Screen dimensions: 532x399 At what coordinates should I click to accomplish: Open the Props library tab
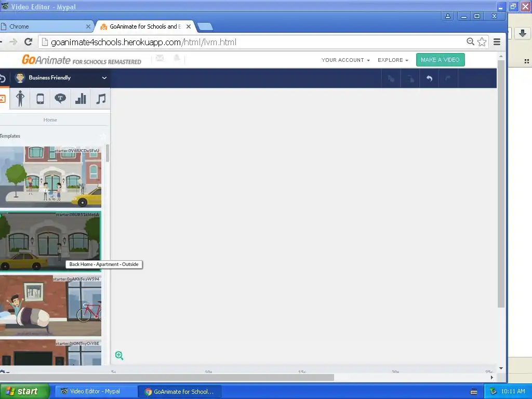40,99
